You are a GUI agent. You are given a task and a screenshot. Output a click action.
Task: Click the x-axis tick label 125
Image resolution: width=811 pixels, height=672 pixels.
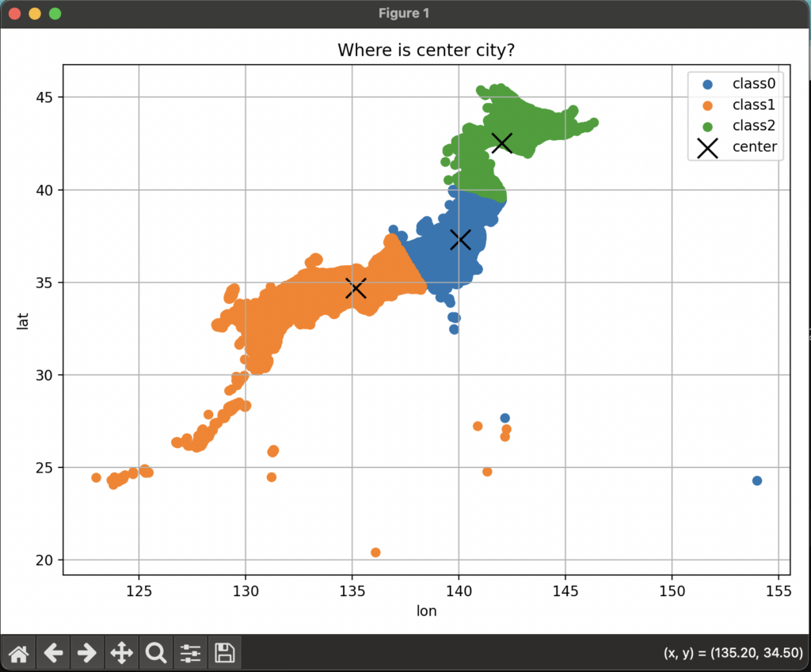click(139, 590)
